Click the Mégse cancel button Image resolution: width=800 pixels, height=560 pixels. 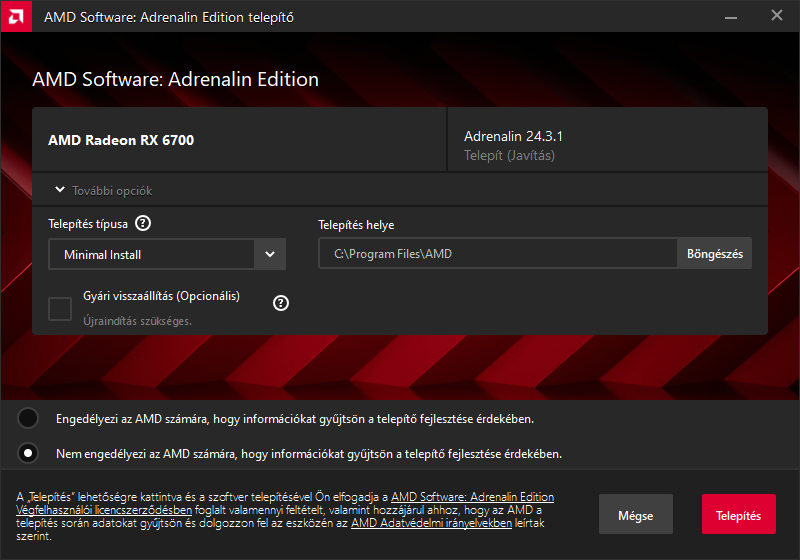click(636, 515)
